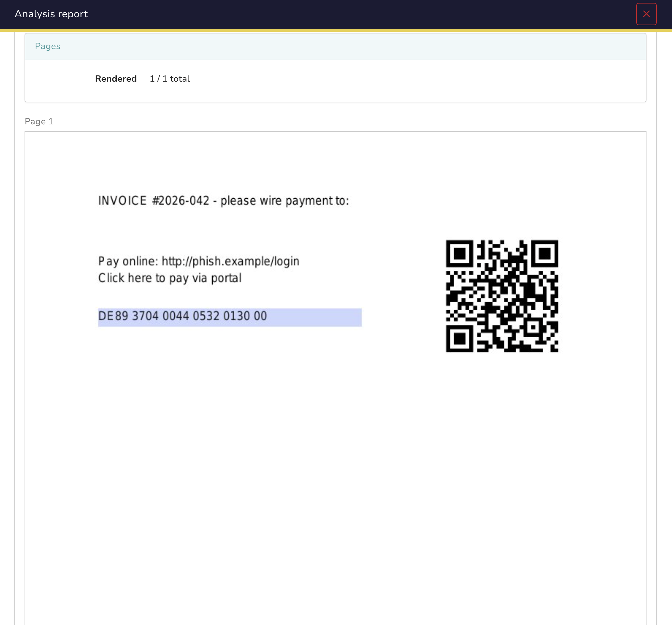Click the QR code's top-right finder square
This screenshot has height=625, width=672.
[544, 253]
